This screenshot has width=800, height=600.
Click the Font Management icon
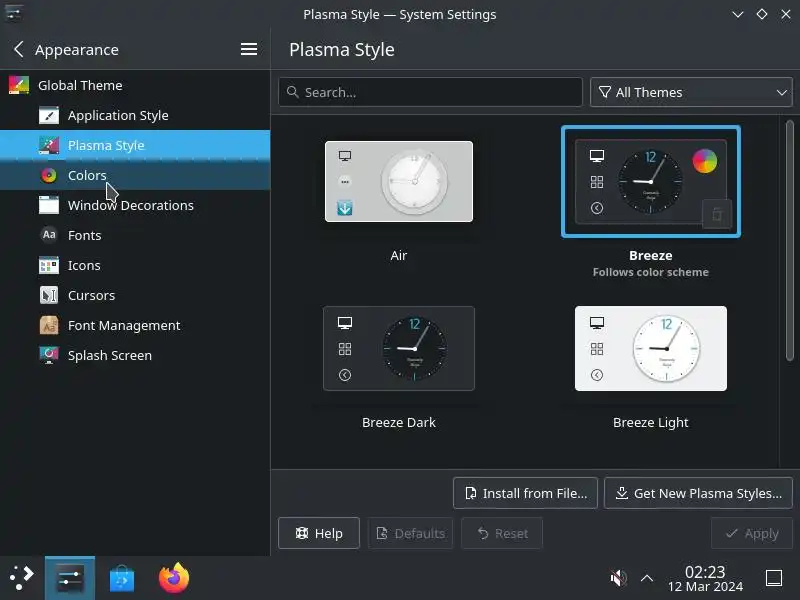point(49,326)
